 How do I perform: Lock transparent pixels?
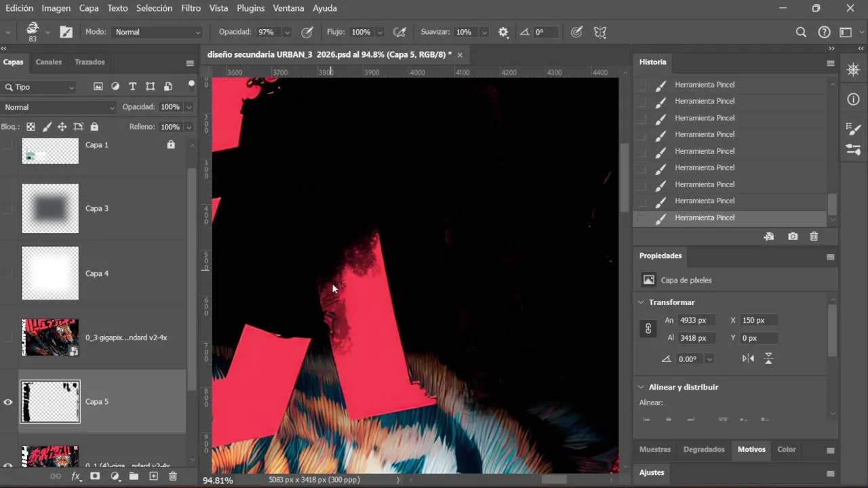[31, 127]
